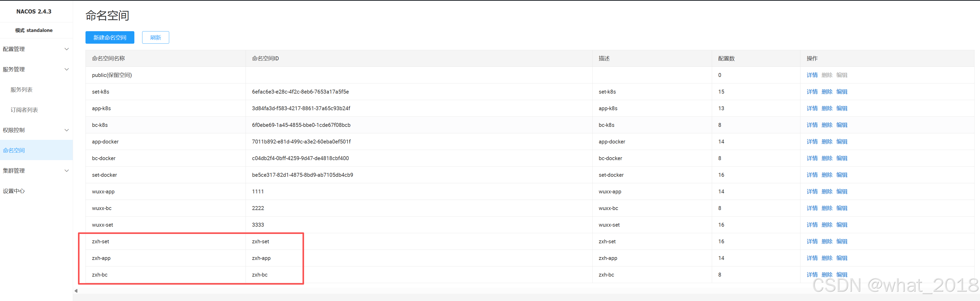
Task: Collapse the 服务管理 menu chevron
Action: pyautogui.click(x=67, y=69)
